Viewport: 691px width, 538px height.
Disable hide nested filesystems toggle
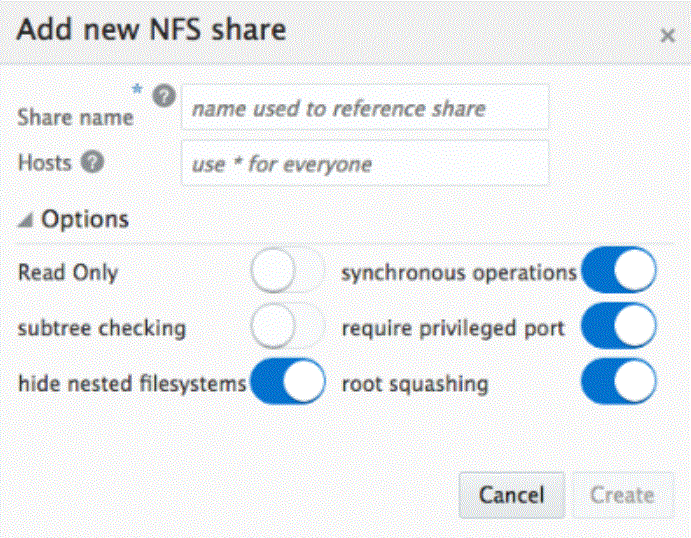point(287,382)
